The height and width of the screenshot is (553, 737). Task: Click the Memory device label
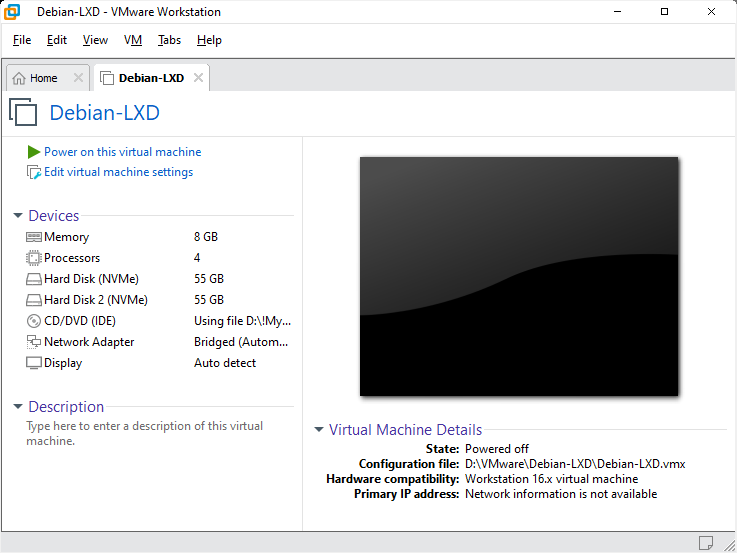[66, 237]
